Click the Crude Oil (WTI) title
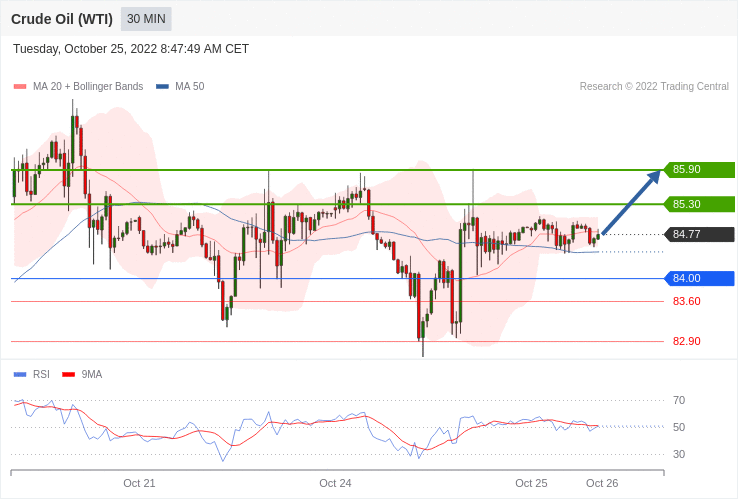Viewport: 738px width, 500px height. pyautogui.click(x=62, y=19)
